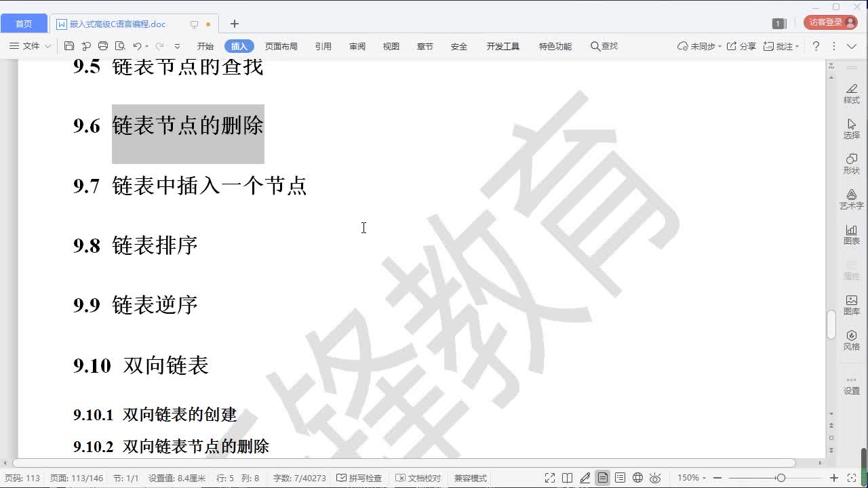Switch to web layout globe icon
The image size is (868, 488).
(637, 478)
